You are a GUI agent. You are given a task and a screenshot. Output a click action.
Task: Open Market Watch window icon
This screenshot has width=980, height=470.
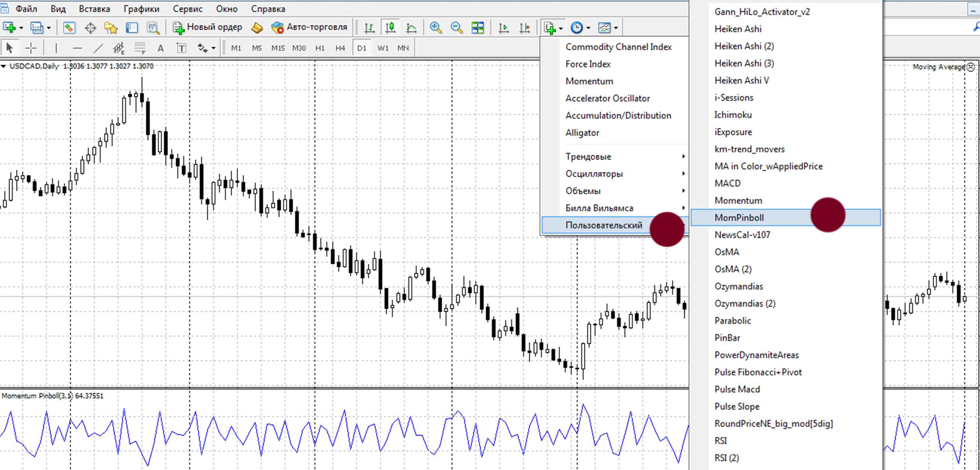pos(69,27)
